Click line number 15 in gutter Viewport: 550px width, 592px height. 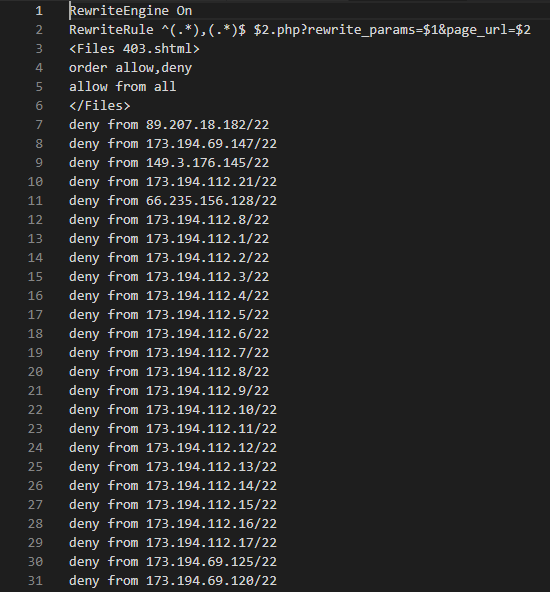point(35,277)
